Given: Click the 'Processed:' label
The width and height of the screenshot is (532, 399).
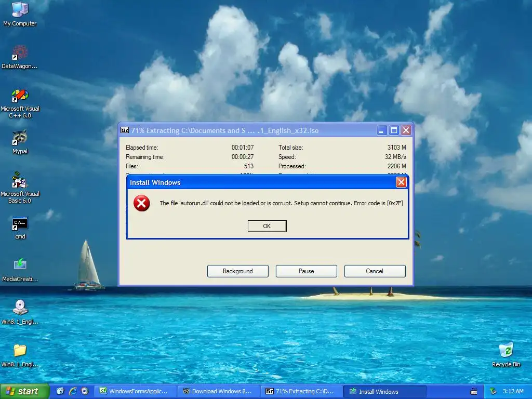Looking at the screenshot, I should [292, 166].
